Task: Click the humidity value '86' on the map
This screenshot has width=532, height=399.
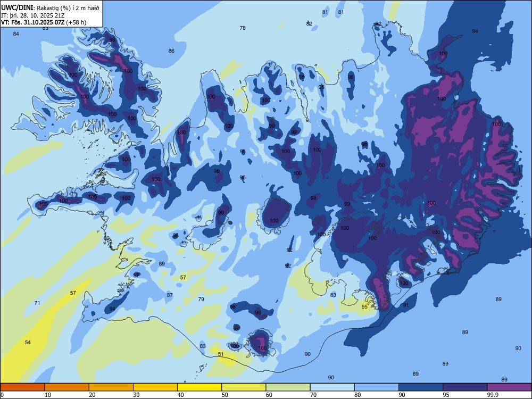Action: tap(171, 51)
